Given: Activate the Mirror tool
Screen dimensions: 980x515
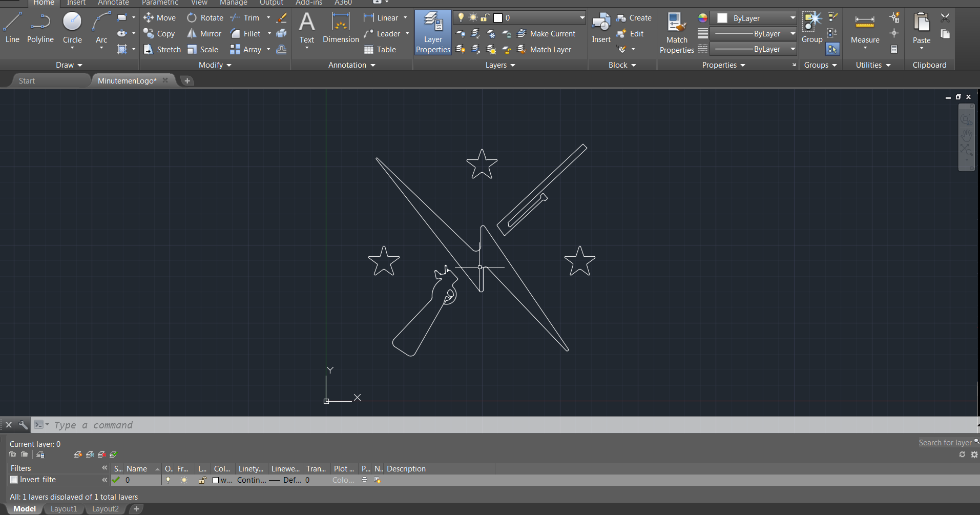Looking at the screenshot, I should tap(204, 34).
